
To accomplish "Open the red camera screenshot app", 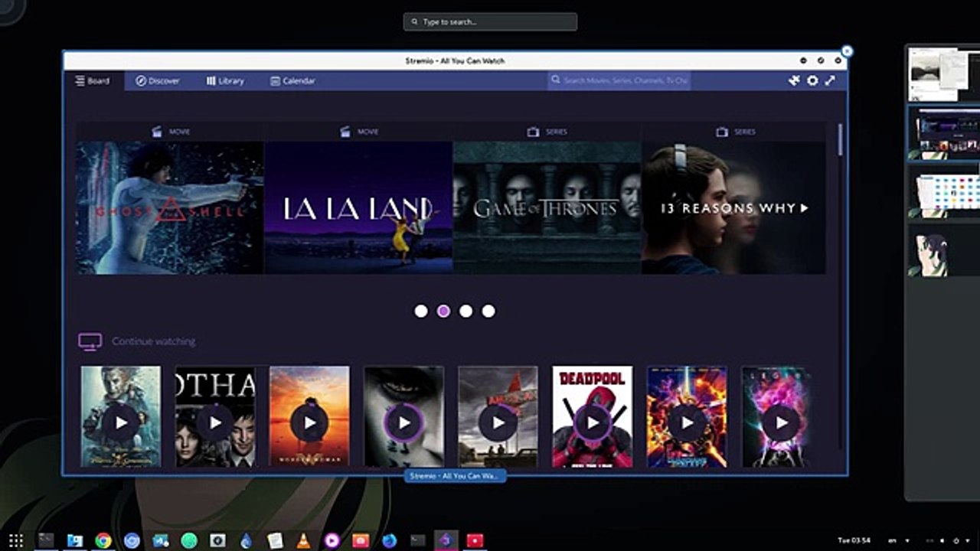I will 361,540.
